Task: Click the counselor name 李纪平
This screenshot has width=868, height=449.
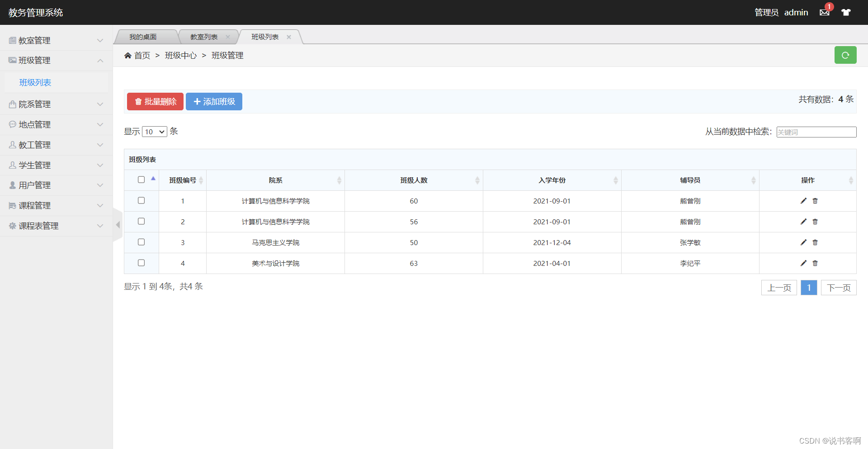Action: (x=690, y=264)
